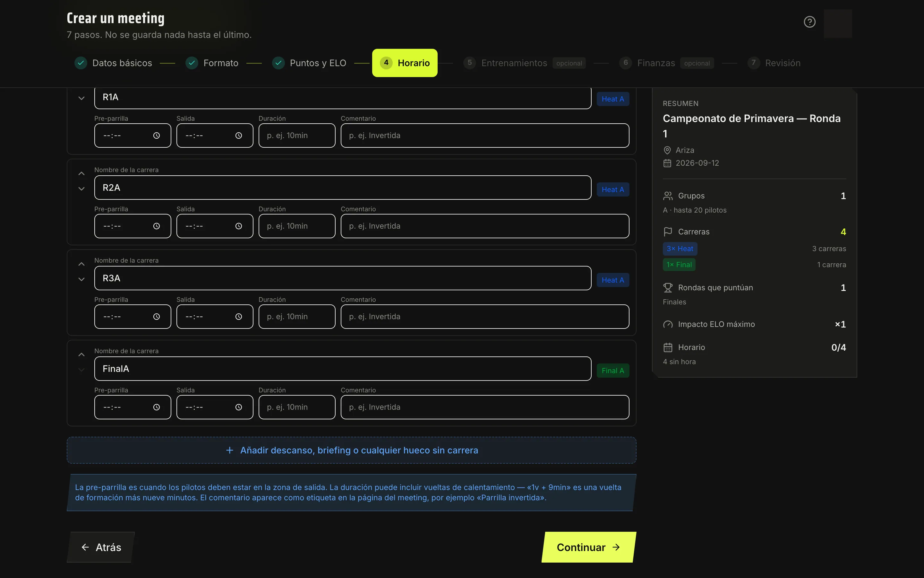The height and width of the screenshot is (578, 924).
Task: Edit the R2A race name field
Action: 343,188
